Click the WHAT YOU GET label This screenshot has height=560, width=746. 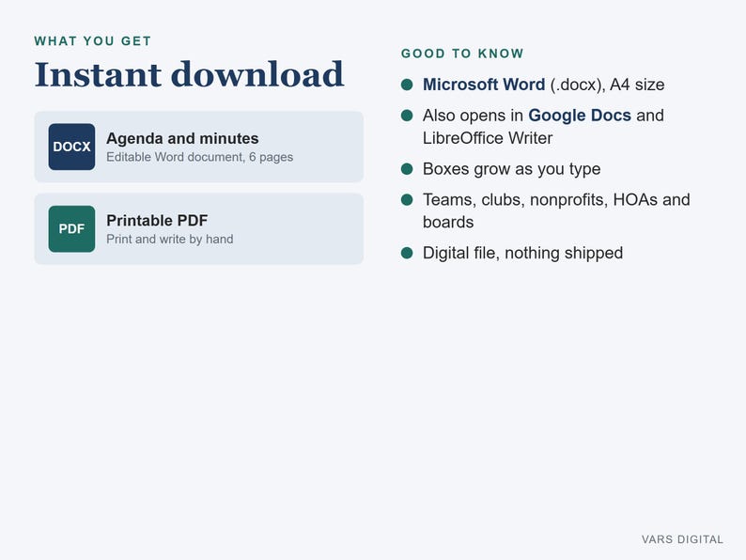click(93, 41)
